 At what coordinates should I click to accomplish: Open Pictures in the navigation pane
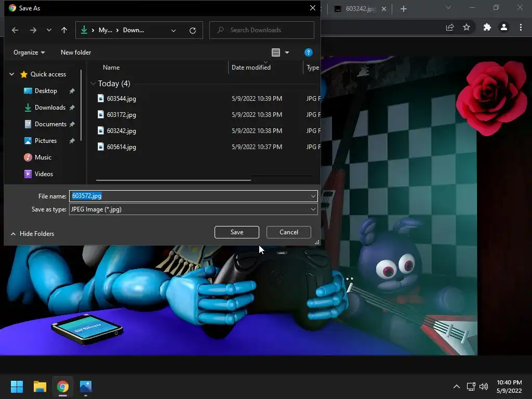tap(46, 141)
